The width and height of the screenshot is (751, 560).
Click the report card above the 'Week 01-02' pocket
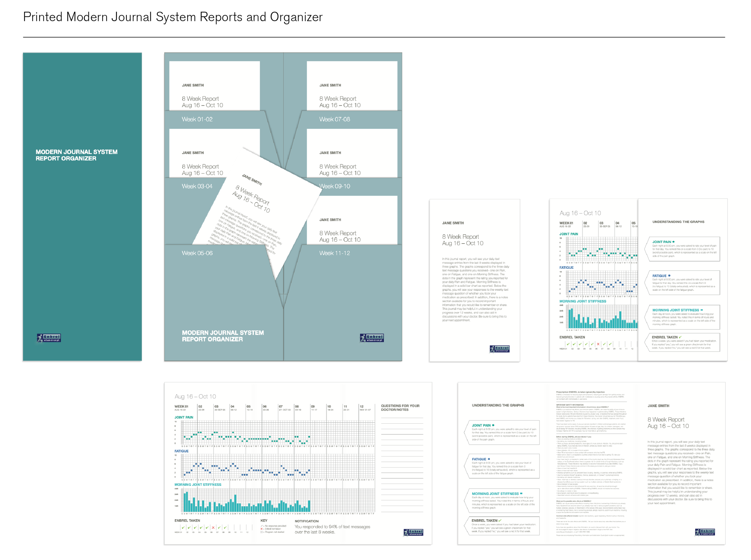(x=214, y=86)
